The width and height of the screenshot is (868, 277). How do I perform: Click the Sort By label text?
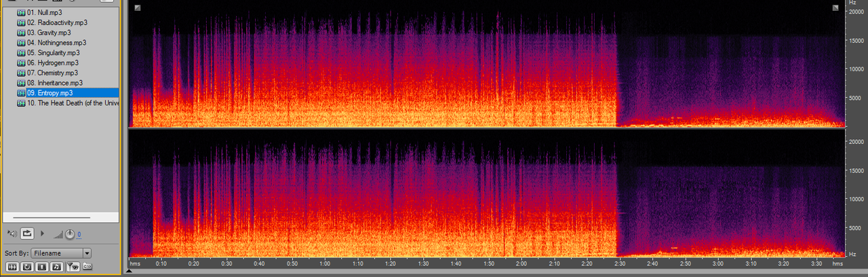click(x=17, y=253)
